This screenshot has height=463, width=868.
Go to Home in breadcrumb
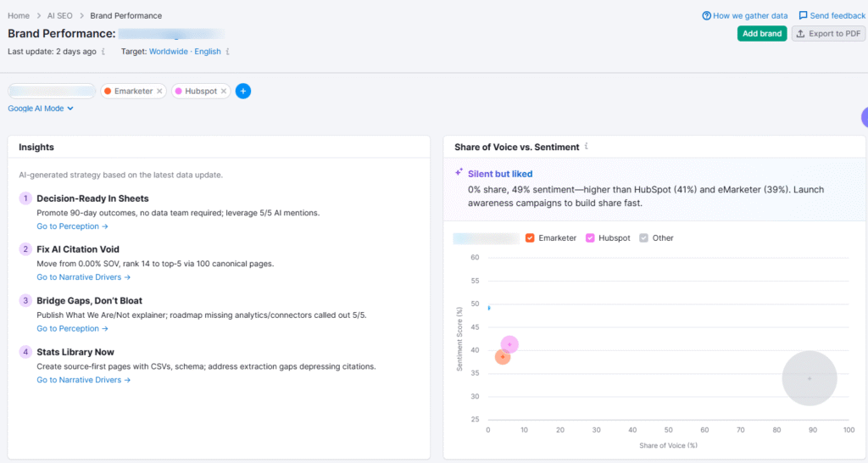coord(19,15)
